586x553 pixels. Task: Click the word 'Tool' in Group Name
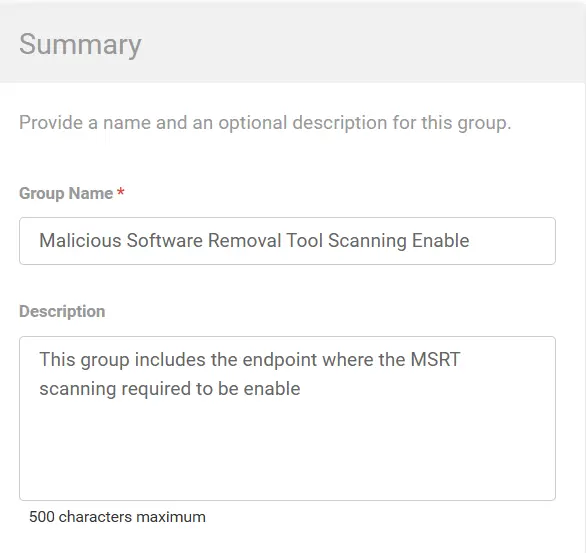point(305,240)
